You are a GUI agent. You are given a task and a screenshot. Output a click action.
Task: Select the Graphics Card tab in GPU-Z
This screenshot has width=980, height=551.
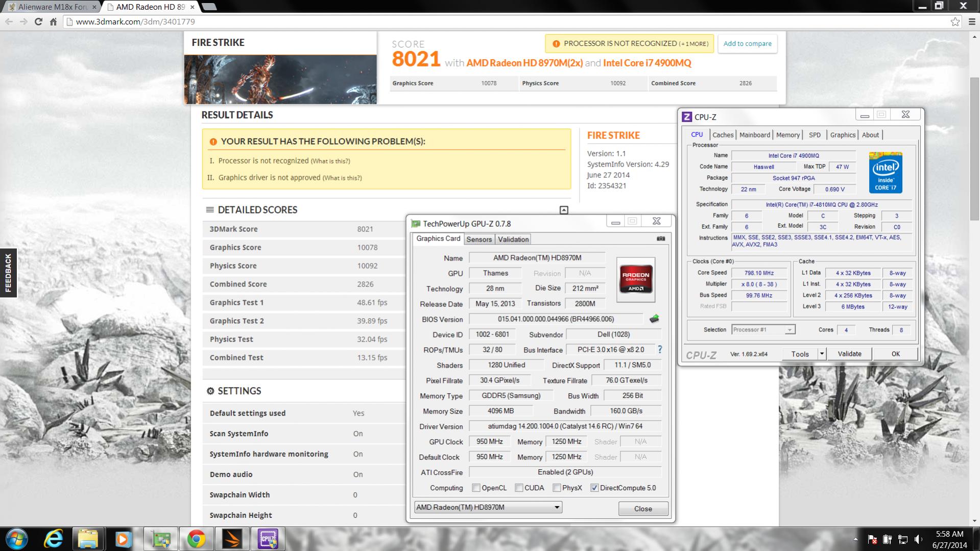(438, 238)
